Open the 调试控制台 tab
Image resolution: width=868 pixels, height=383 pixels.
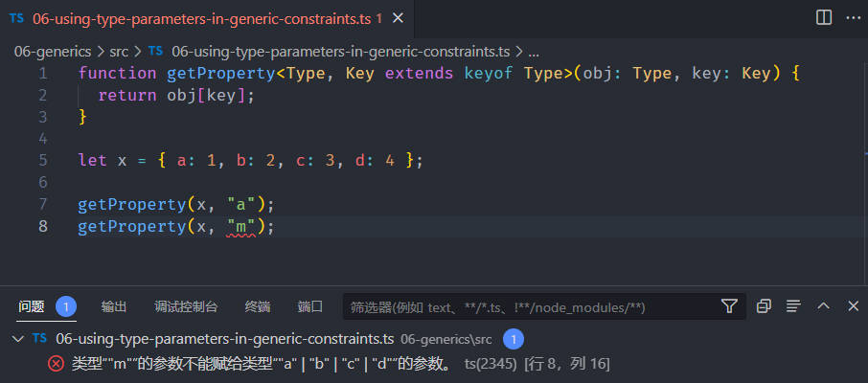(x=186, y=306)
